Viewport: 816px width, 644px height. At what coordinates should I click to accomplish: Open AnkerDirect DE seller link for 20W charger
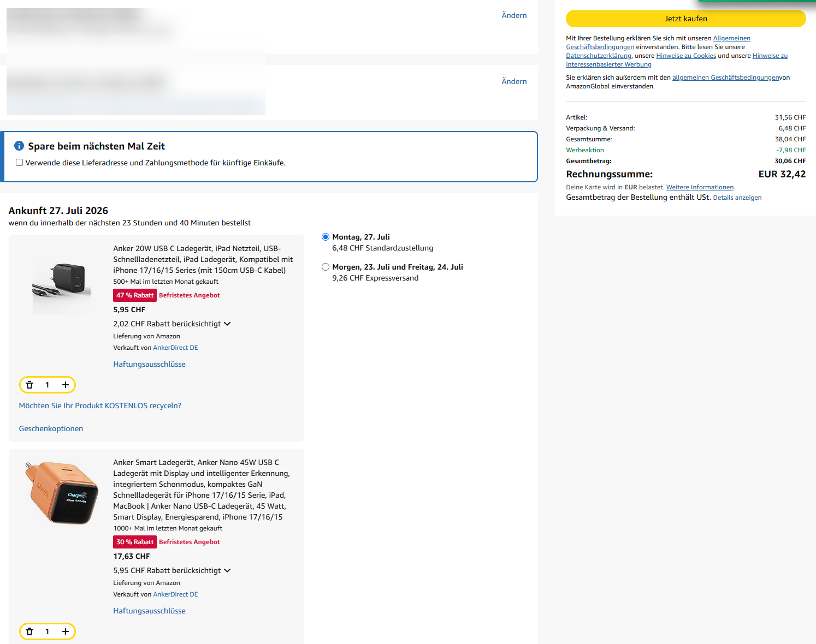click(x=175, y=348)
